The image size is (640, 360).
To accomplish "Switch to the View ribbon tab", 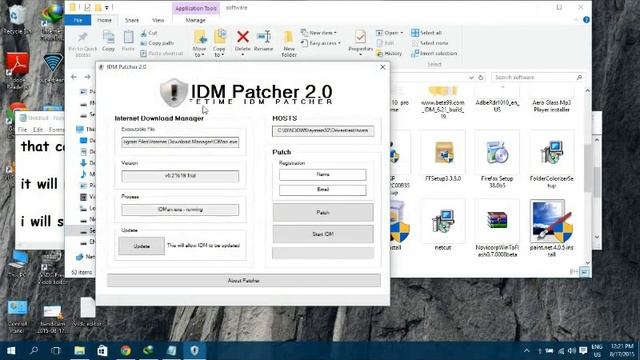I will pos(158,20).
